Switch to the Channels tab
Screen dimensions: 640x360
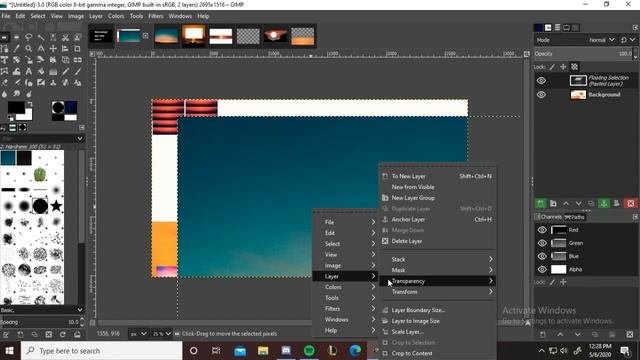[x=548, y=217]
